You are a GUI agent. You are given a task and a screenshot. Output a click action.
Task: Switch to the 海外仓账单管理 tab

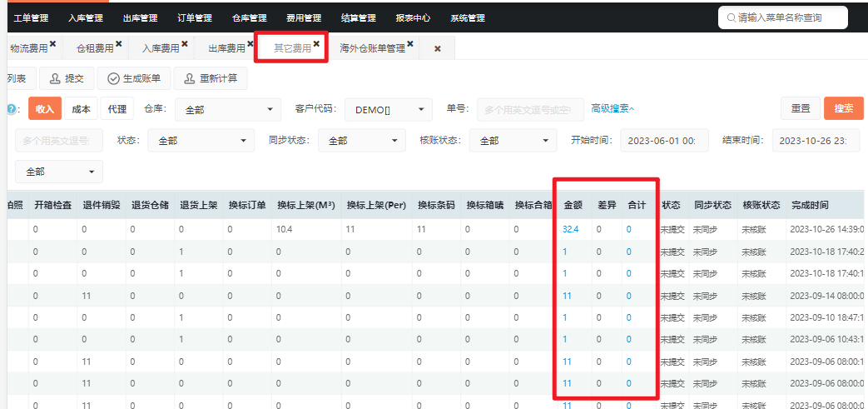click(x=373, y=49)
